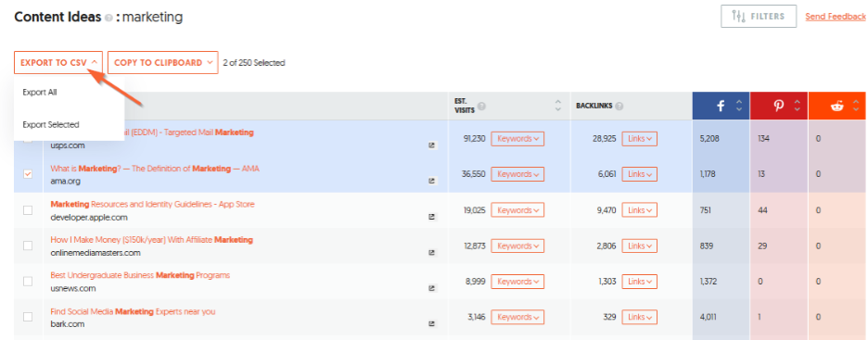Open the Filters panel
The height and width of the screenshot is (340, 868).
(759, 16)
